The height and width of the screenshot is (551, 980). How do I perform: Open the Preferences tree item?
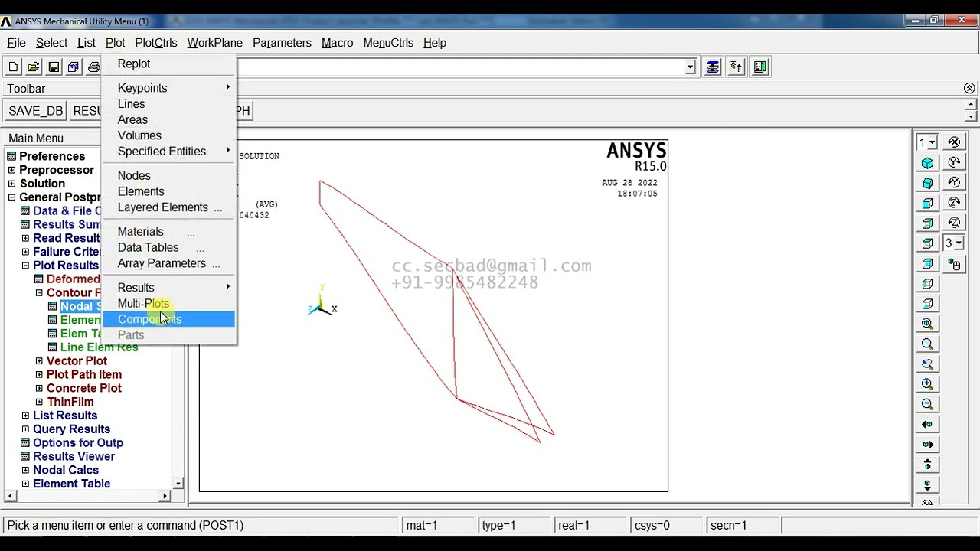pos(52,156)
